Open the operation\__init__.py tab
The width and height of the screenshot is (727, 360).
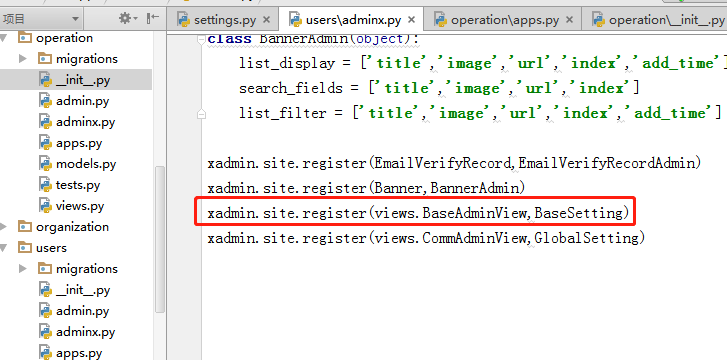[x=658, y=20]
